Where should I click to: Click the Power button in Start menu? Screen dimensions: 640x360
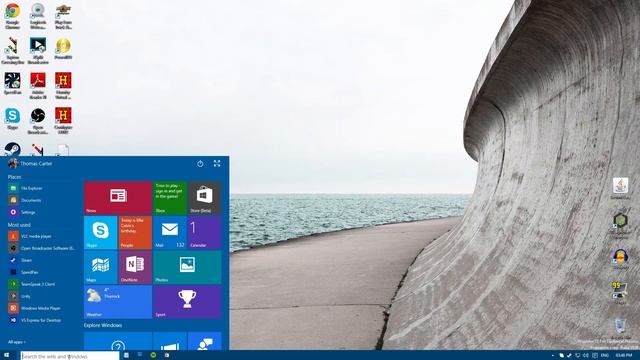(x=200, y=164)
